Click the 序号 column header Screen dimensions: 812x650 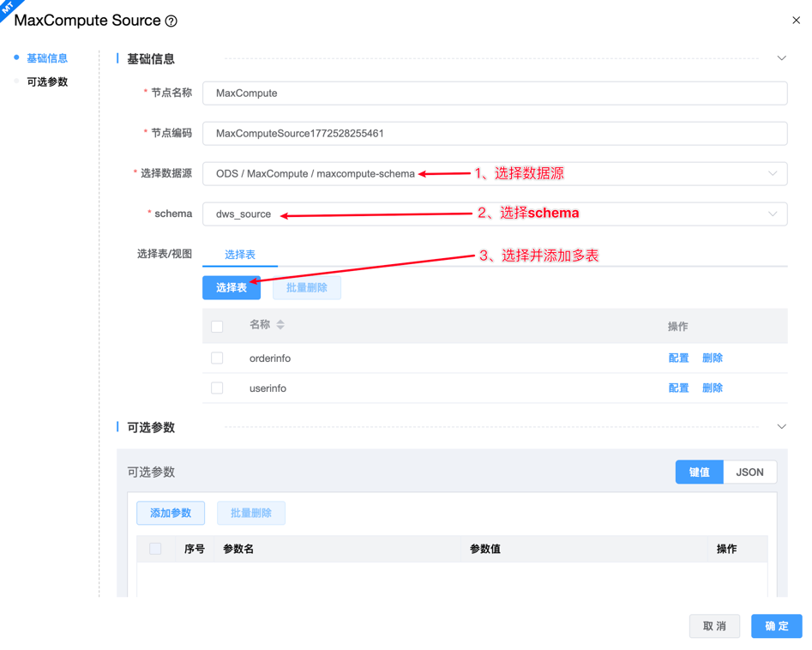pyautogui.click(x=194, y=549)
